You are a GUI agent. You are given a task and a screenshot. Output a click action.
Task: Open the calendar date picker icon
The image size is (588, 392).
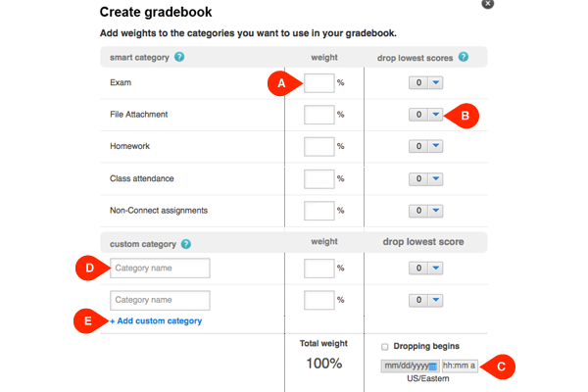tap(433, 367)
